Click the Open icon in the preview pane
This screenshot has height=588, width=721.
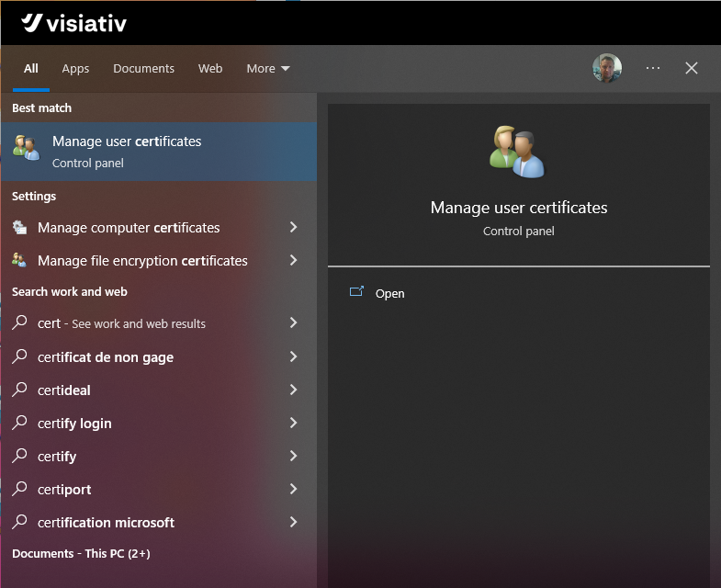tap(357, 293)
